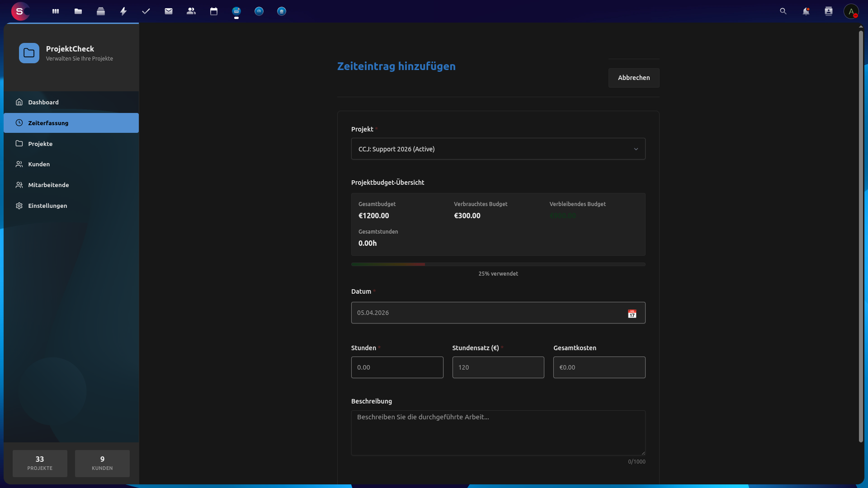Open the calendar icon in top bar
The width and height of the screenshot is (868, 488).
(214, 11)
